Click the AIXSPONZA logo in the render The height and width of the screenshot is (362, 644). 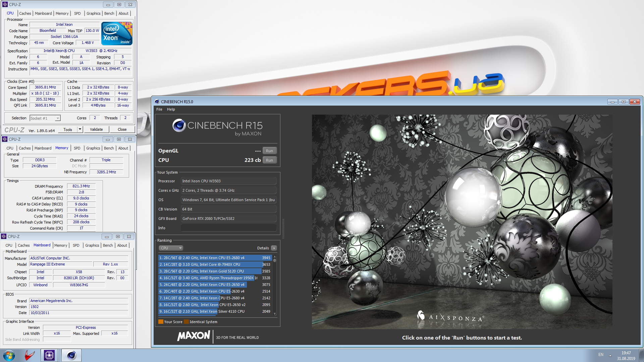[450, 316]
